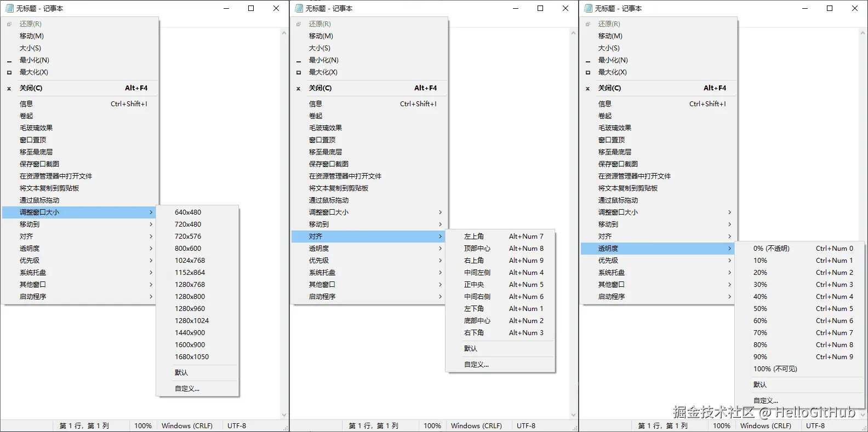Expand 透明度 submenu in the left window
The image size is (868, 432).
(x=81, y=249)
